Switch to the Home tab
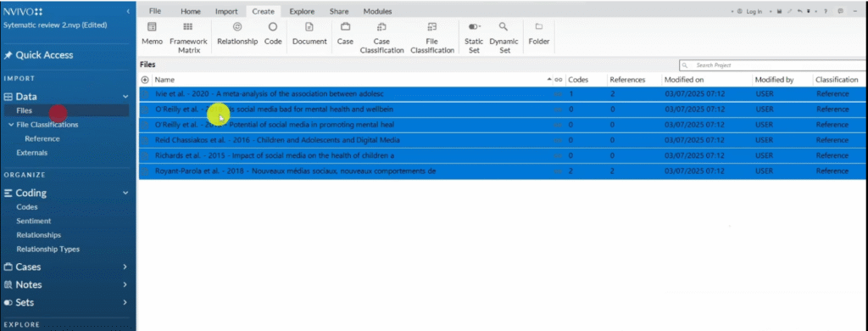Image resolution: width=868 pixels, height=331 pixels. click(191, 11)
